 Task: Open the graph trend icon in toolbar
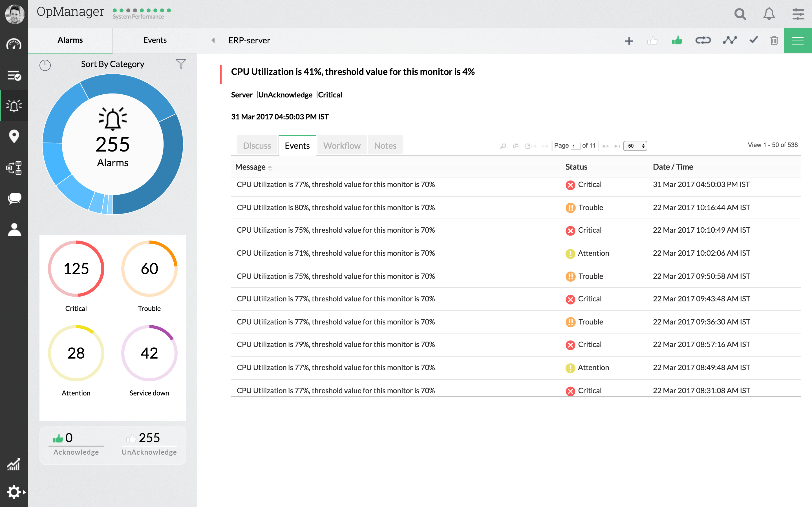[x=730, y=40]
